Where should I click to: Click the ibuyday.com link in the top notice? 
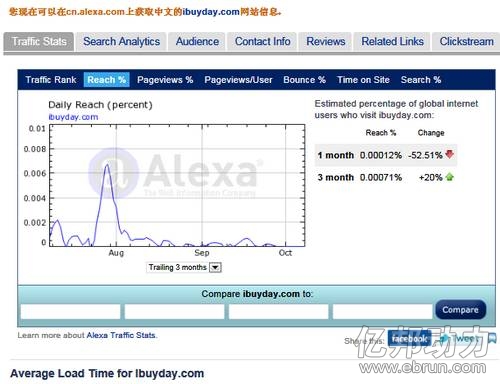pyautogui.click(x=211, y=12)
